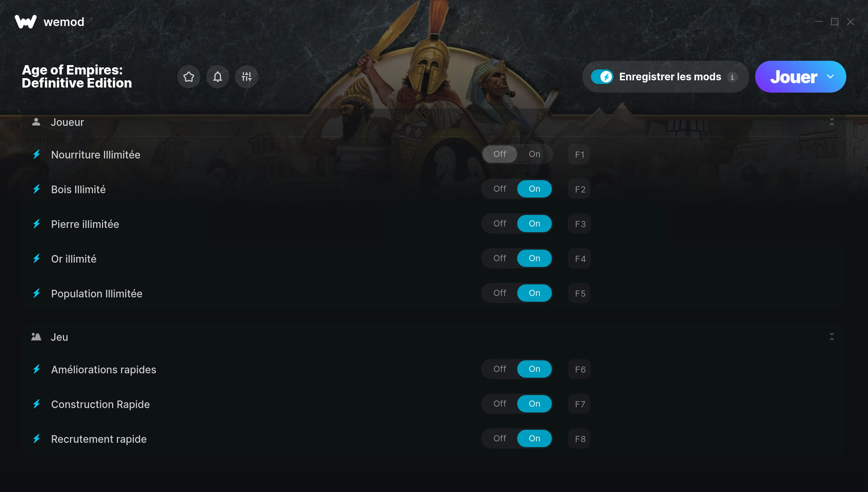This screenshot has width=868, height=492.
Task: Collapse the Joueur section
Action: [x=832, y=122]
